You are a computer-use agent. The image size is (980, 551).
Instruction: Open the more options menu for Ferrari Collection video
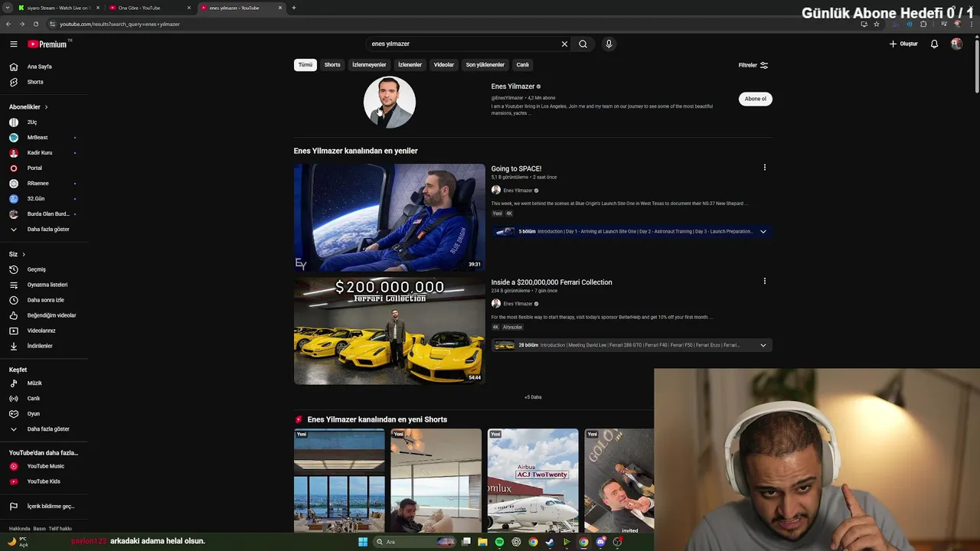[764, 281]
